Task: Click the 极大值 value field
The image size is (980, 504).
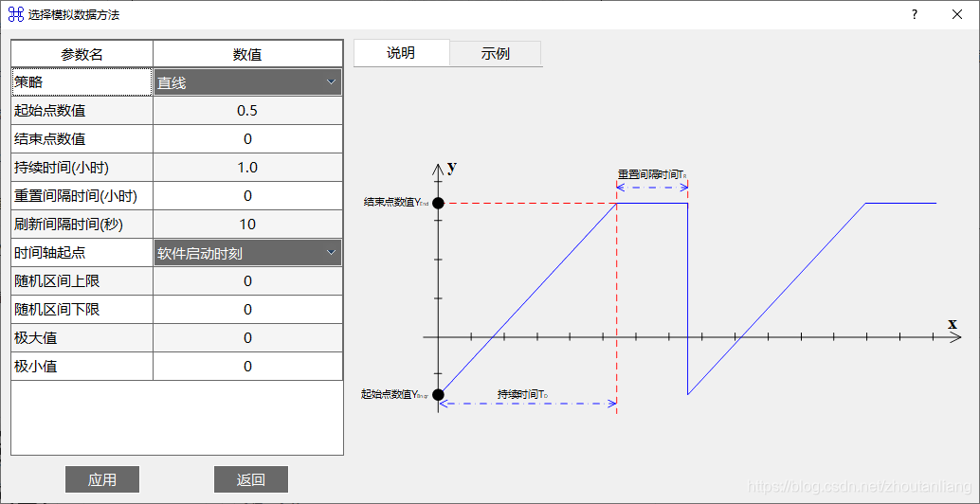Action: click(x=247, y=338)
